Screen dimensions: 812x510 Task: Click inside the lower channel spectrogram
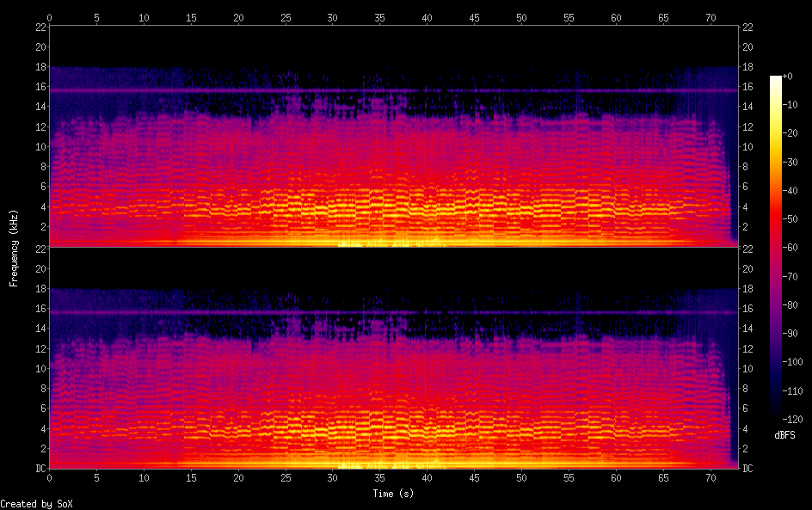(x=394, y=359)
